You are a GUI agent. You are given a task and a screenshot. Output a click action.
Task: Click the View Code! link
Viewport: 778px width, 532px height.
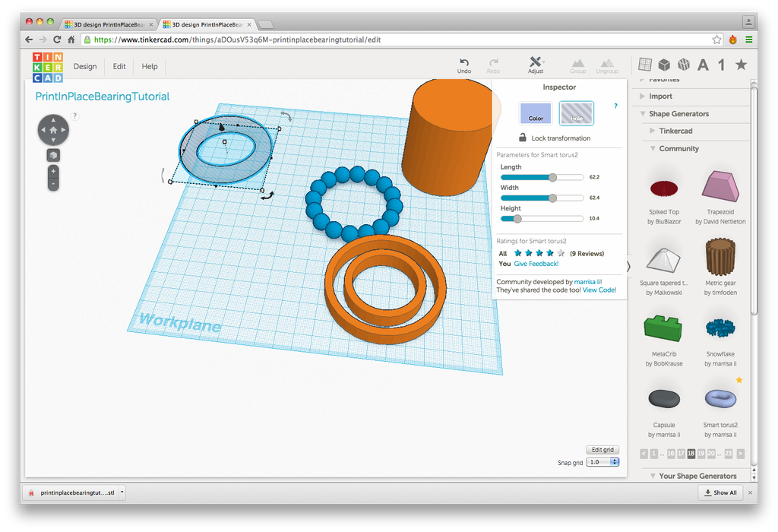tap(599, 290)
